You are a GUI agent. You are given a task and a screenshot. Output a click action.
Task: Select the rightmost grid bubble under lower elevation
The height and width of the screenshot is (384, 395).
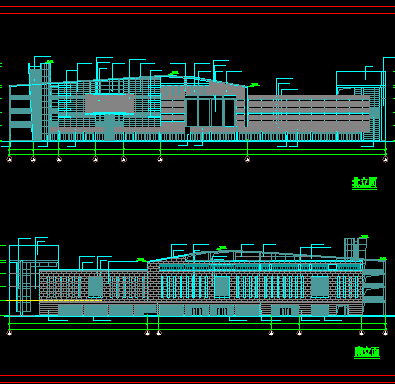pos(385,333)
